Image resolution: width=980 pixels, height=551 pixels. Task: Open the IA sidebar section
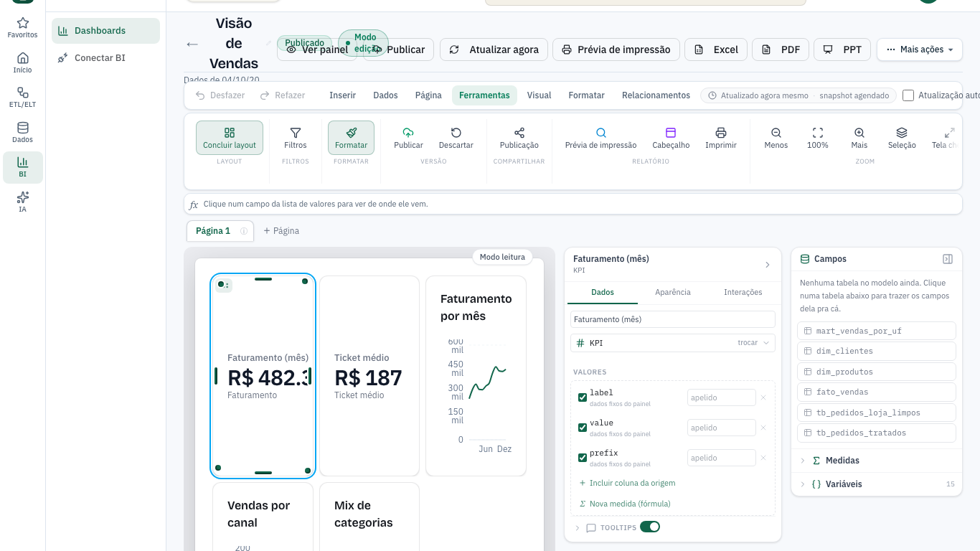[22, 202]
